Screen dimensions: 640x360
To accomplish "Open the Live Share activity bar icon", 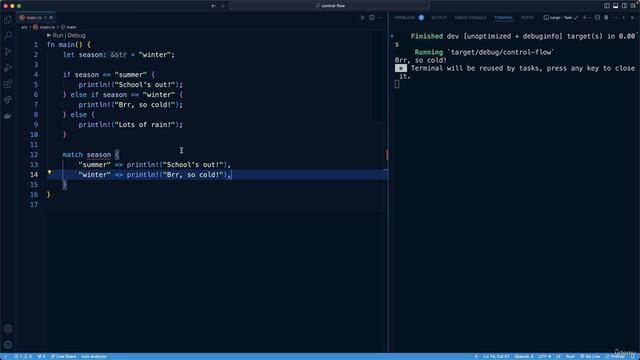I will (8, 100).
